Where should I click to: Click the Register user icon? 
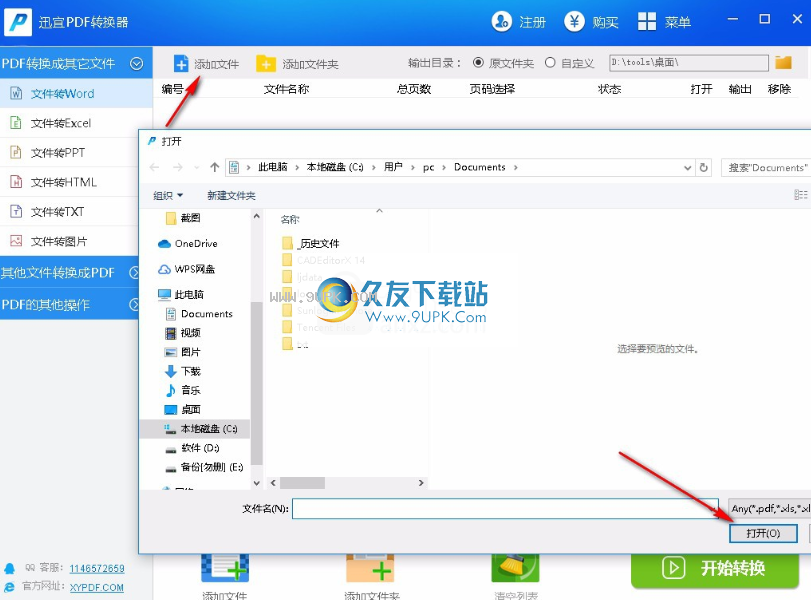pyautogui.click(x=501, y=22)
